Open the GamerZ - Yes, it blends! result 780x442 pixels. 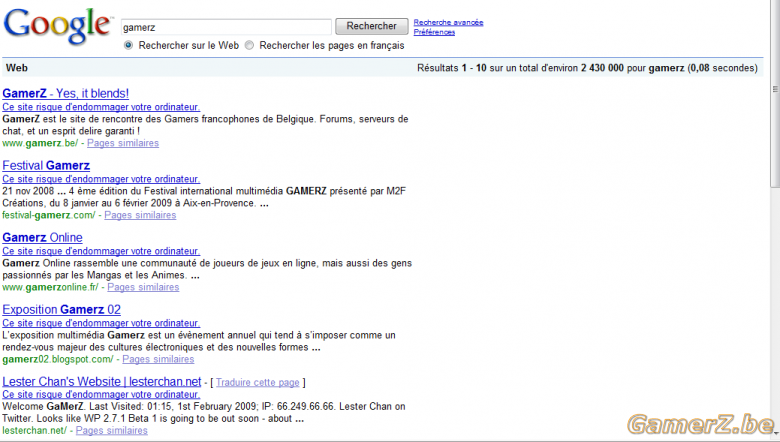(66, 93)
